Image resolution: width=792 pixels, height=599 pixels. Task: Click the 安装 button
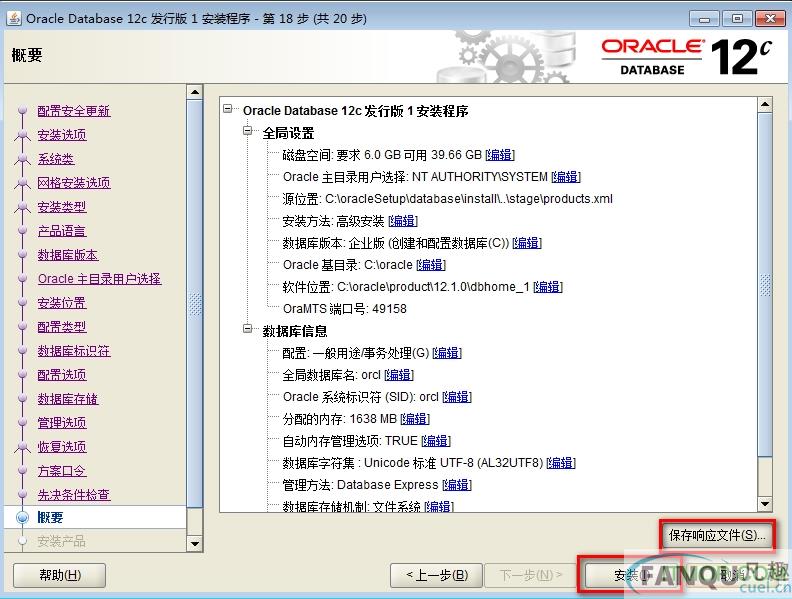(x=628, y=575)
